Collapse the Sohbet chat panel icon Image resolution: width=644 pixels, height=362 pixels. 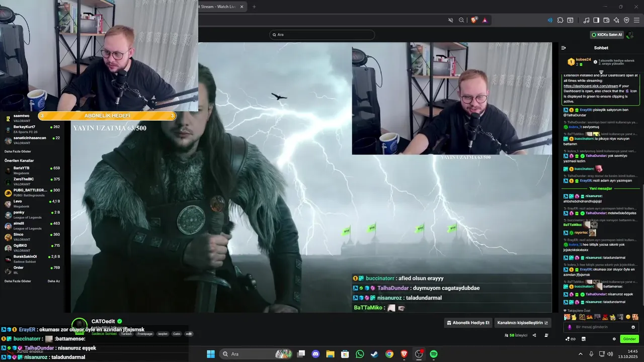563,48
